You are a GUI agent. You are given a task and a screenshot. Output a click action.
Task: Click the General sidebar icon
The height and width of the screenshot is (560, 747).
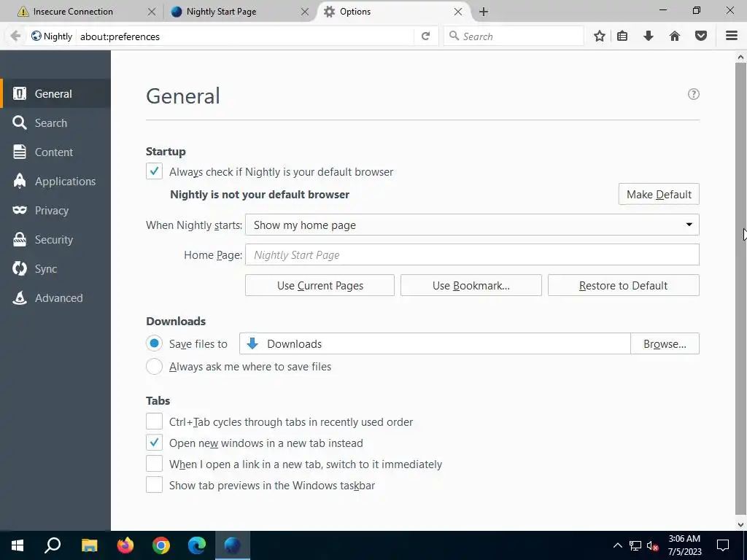(20, 94)
